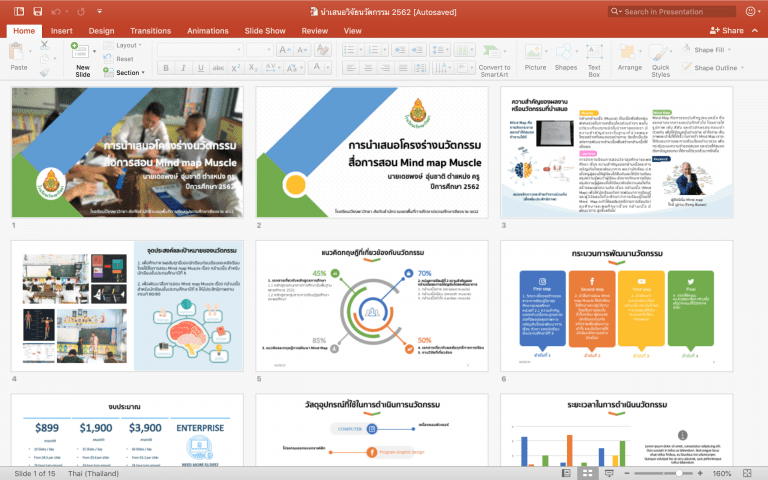Click Convert to SmartArt icon
Screen dimensions: 768x480
pyautogui.click(x=491, y=51)
